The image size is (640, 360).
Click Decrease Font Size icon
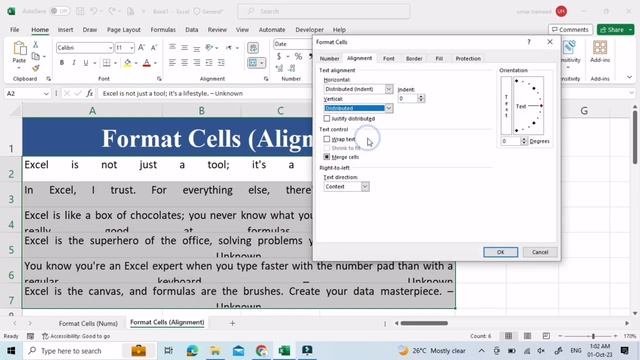[x=154, y=48]
